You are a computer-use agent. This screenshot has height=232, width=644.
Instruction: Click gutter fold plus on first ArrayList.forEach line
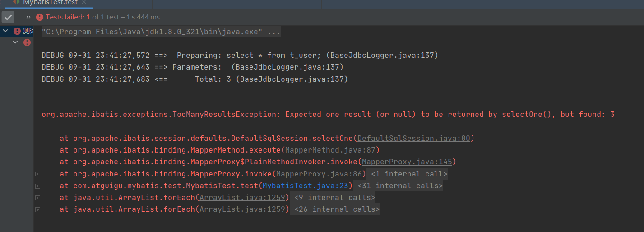point(37,198)
